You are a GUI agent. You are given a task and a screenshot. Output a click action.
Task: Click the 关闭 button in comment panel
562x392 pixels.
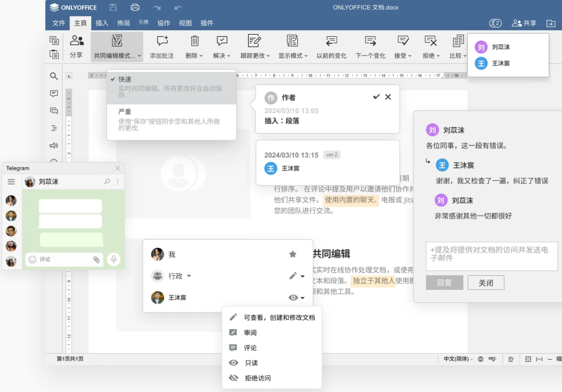(x=486, y=283)
